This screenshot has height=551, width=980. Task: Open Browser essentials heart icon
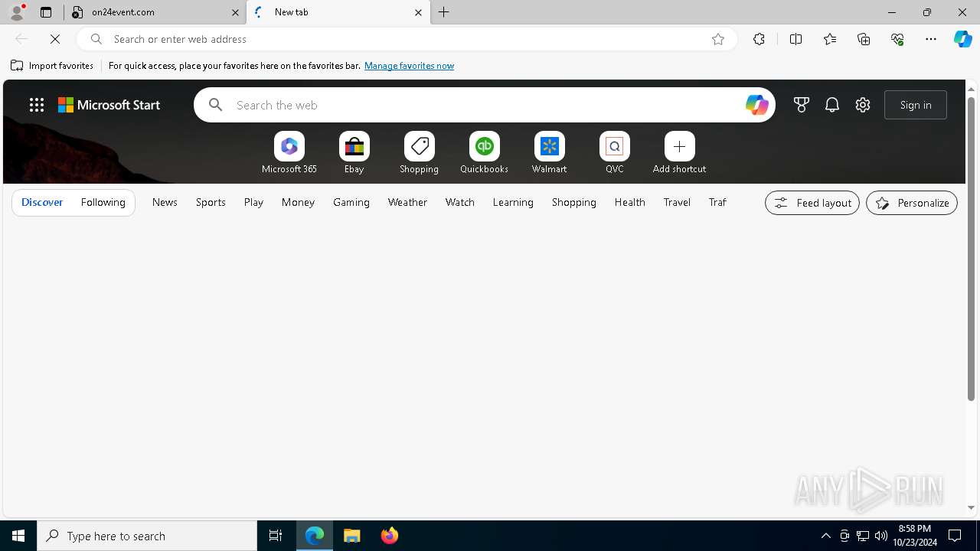pos(897,39)
